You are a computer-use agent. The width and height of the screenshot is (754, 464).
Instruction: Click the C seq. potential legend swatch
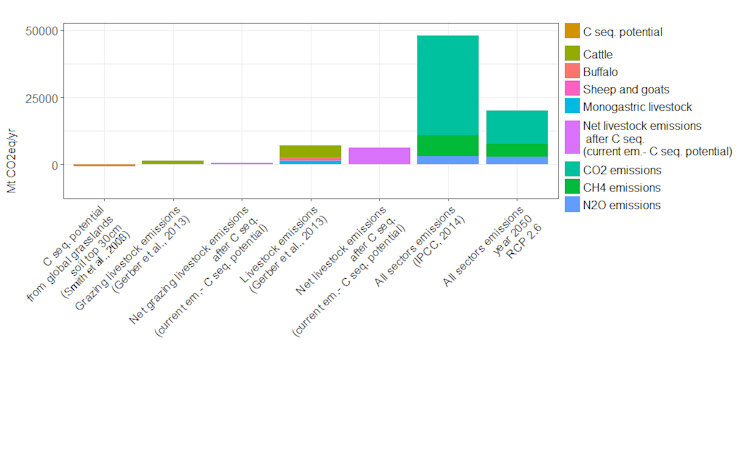(572, 31)
